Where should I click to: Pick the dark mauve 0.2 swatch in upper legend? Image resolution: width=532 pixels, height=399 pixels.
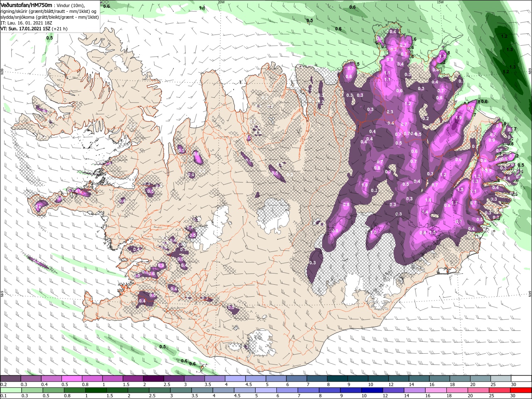10,379
